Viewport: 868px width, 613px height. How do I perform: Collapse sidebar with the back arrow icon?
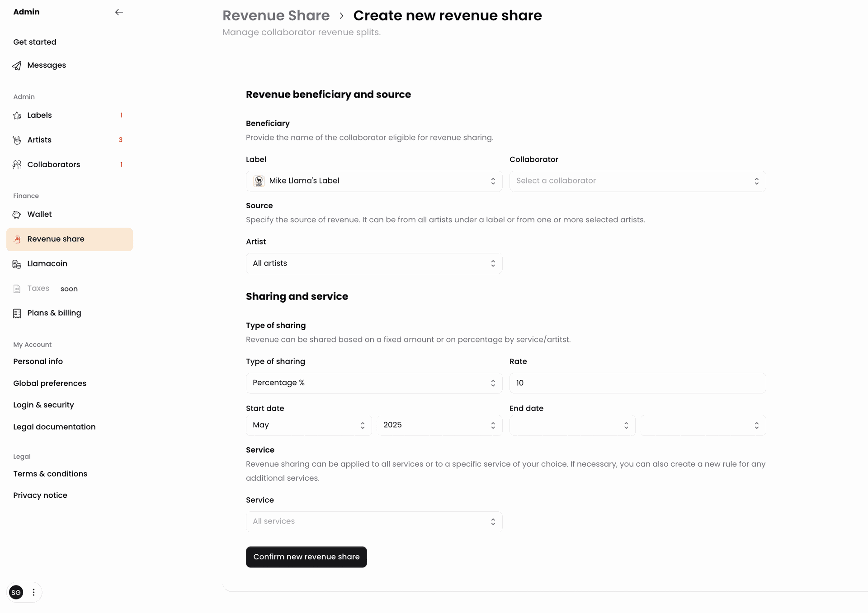[119, 12]
